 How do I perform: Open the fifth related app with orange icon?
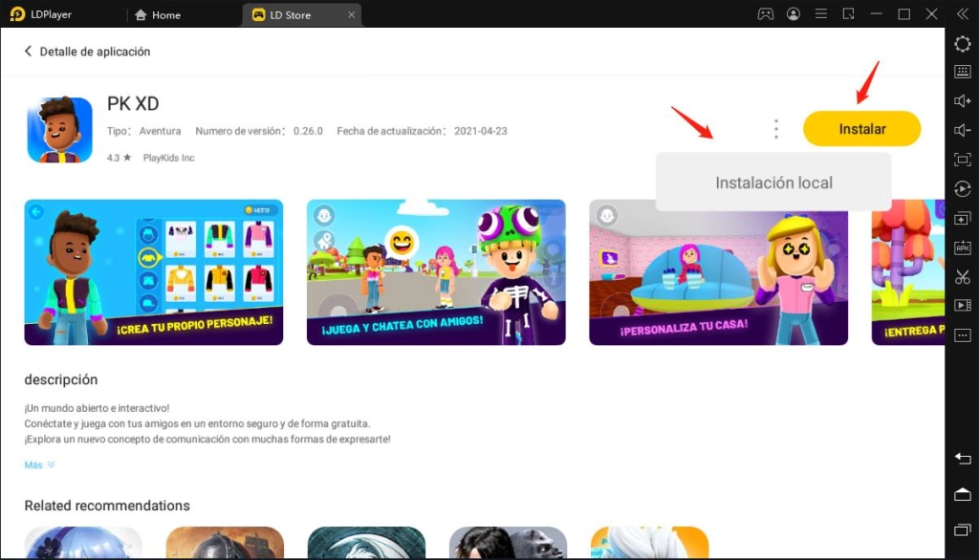click(649, 543)
